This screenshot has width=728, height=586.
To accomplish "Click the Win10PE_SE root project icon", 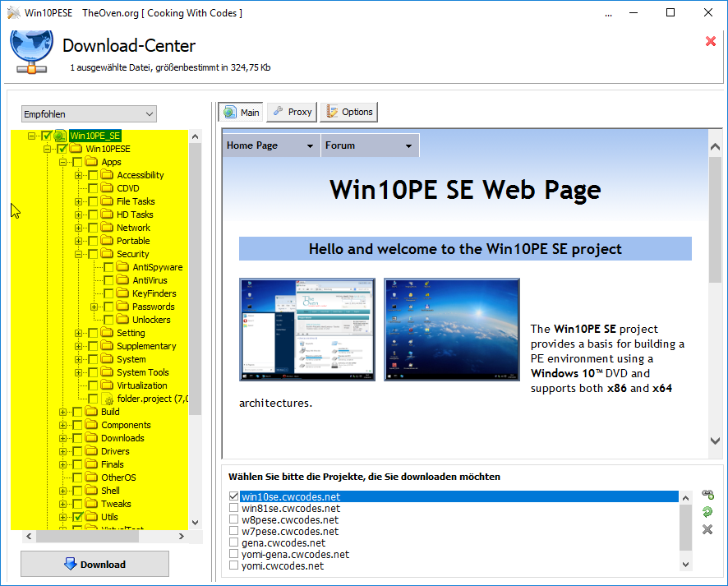I will [60, 136].
